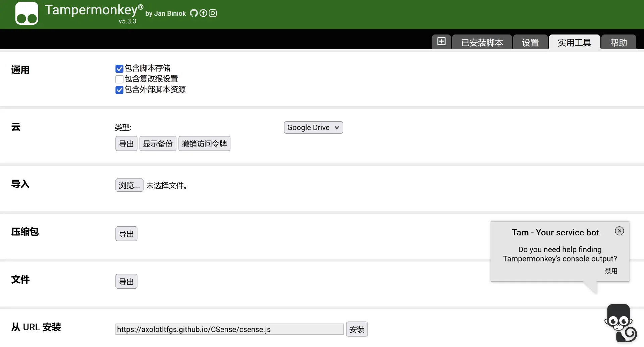644x347 pixels.
Task: Toggle 包含外部脚本资源 checkbox
Action: pyautogui.click(x=119, y=90)
